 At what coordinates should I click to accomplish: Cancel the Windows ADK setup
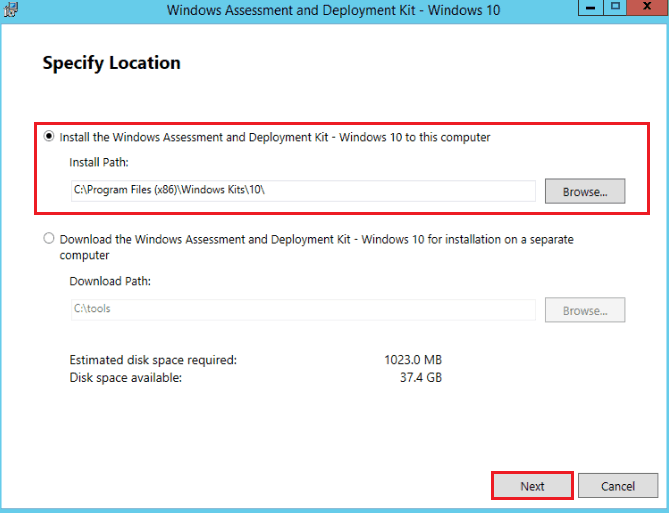(618, 486)
